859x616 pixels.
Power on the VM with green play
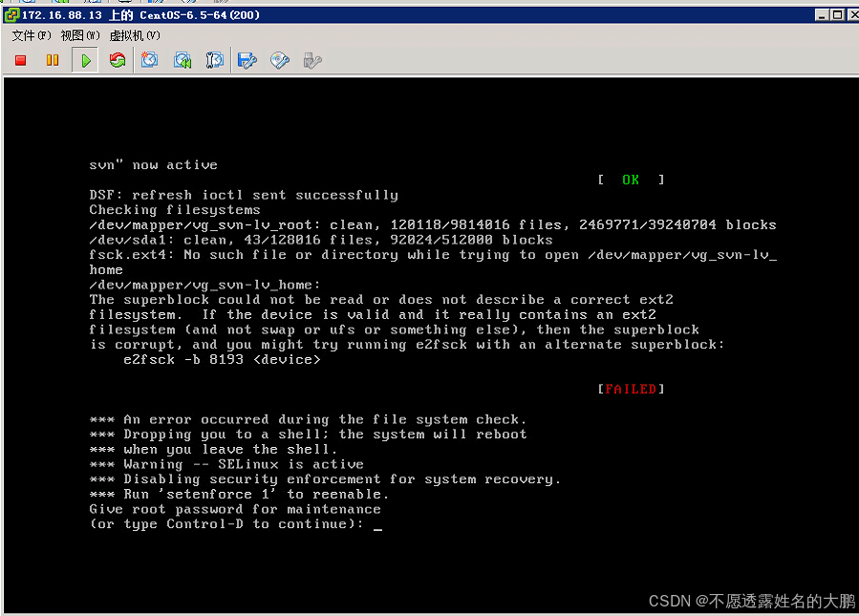[x=85, y=60]
